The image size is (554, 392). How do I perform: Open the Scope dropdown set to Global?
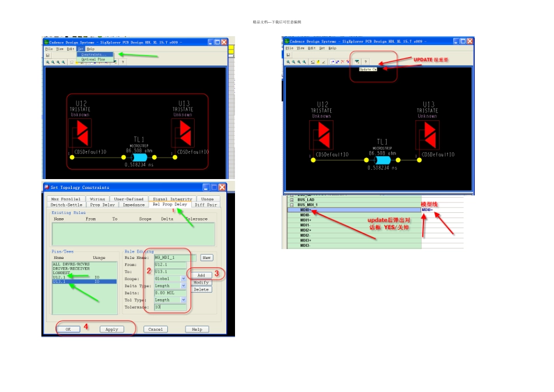click(x=184, y=279)
